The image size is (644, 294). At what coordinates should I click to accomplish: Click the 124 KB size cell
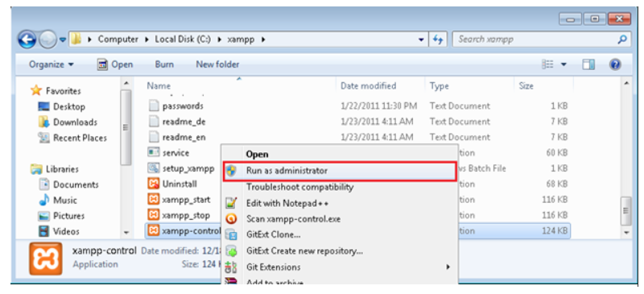coord(555,231)
